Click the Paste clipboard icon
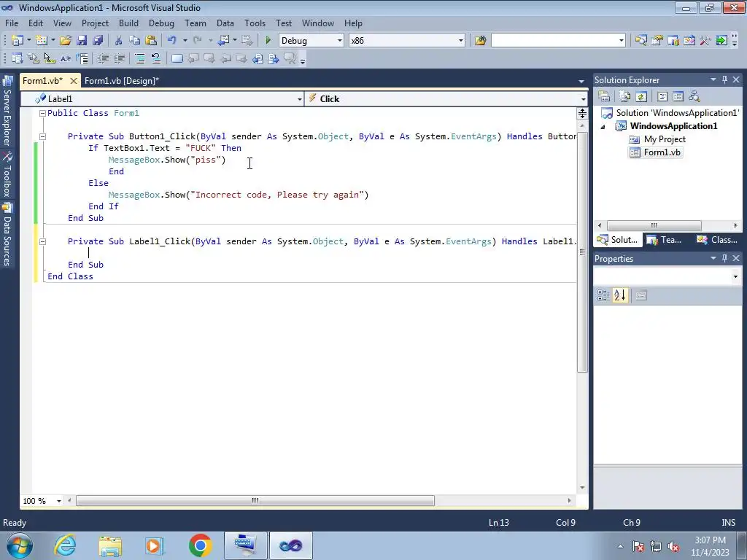Screen dimensions: 747x560 click(x=151, y=41)
